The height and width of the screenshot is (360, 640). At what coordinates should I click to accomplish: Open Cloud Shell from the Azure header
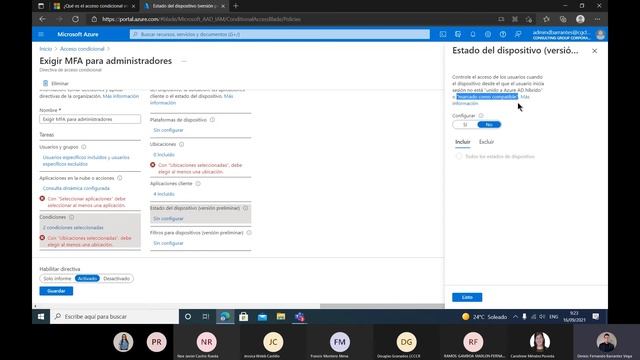point(443,34)
